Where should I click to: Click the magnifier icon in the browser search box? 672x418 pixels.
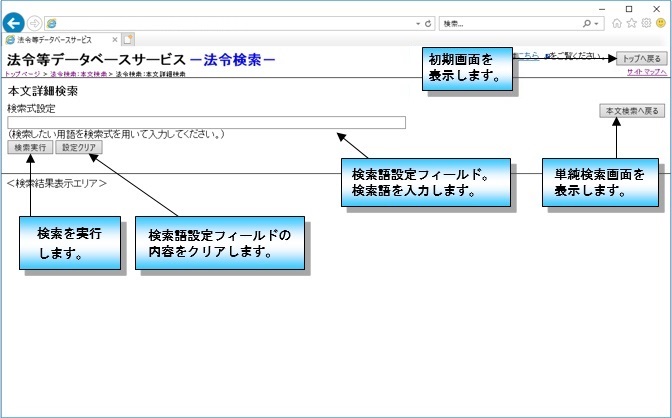587,22
